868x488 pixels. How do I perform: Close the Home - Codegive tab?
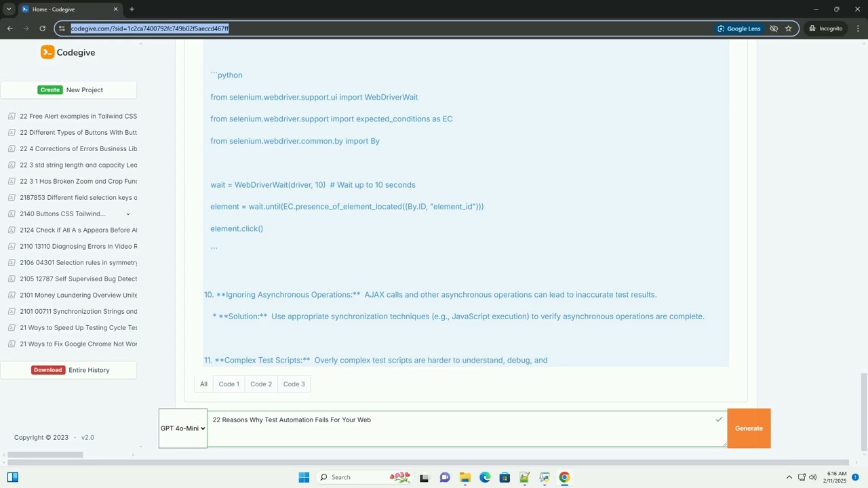(115, 9)
